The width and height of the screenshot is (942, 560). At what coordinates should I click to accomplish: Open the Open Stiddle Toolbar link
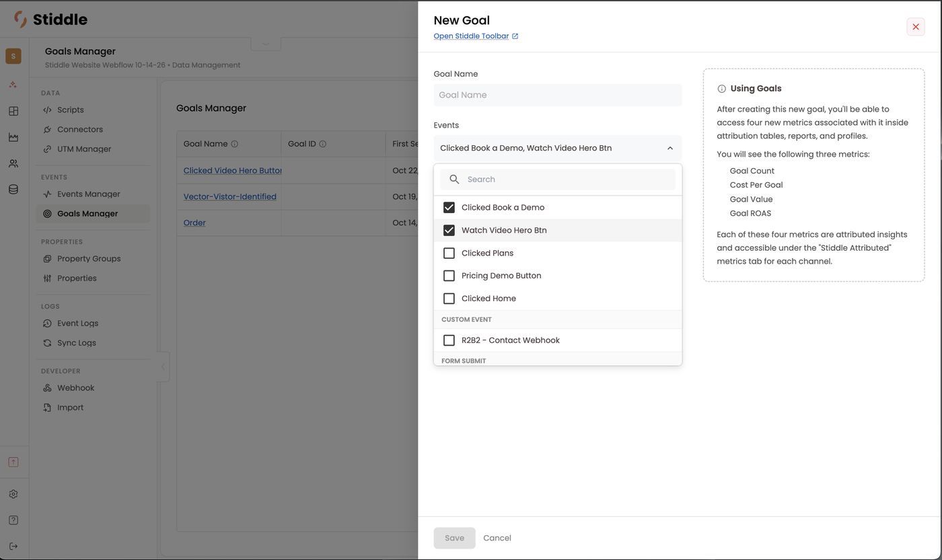pyautogui.click(x=471, y=36)
